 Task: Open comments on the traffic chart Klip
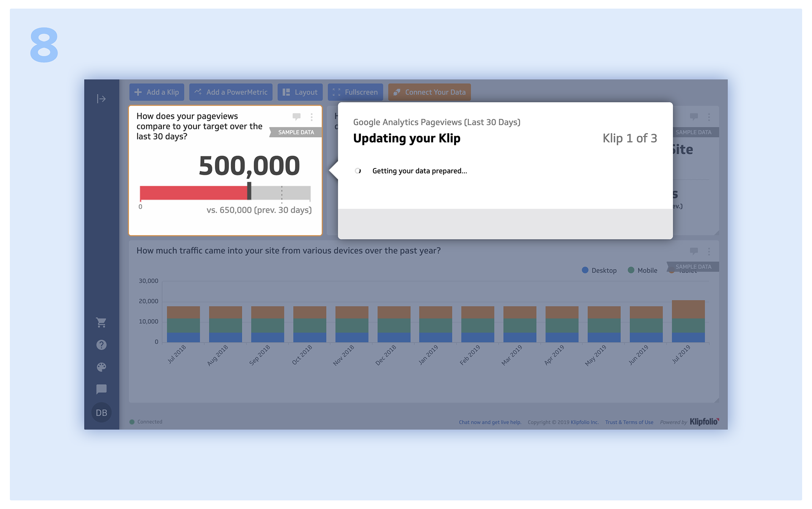coord(694,251)
